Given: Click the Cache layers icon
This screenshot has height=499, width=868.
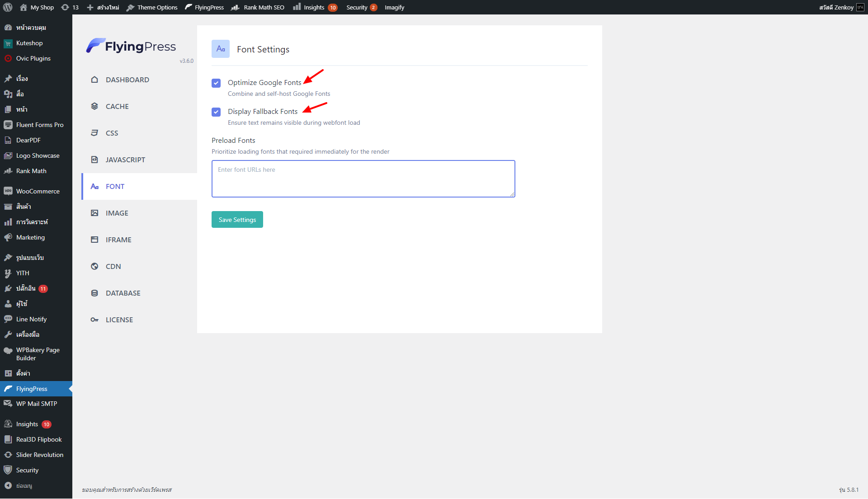Looking at the screenshot, I should point(94,106).
